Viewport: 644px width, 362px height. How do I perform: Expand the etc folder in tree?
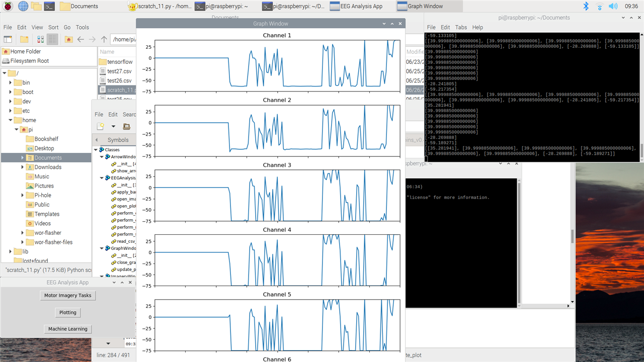11,111
